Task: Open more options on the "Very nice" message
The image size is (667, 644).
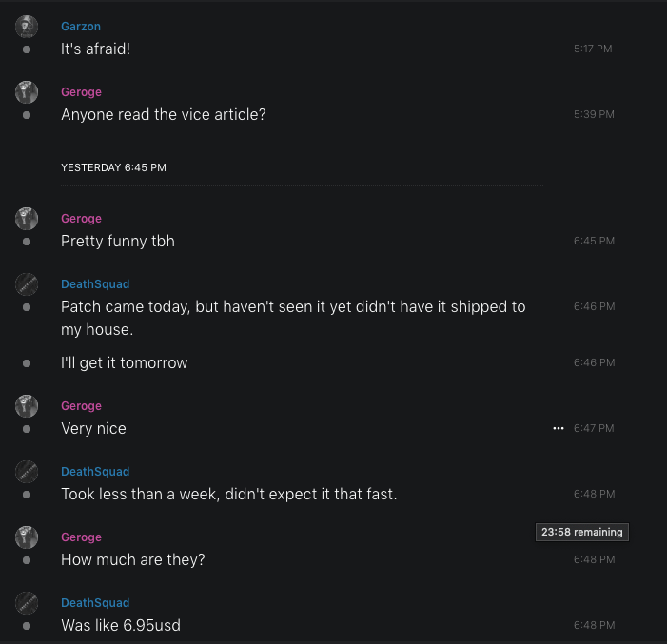Action: 559,428
